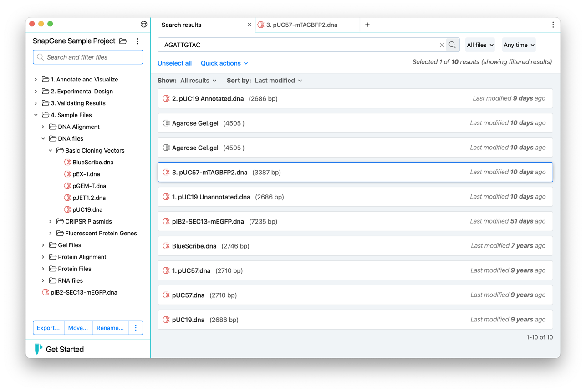This screenshot has width=586, height=392.
Task: Click the DNA icon of 1. pUC57.dna result
Action: click(x=166, y=270)
